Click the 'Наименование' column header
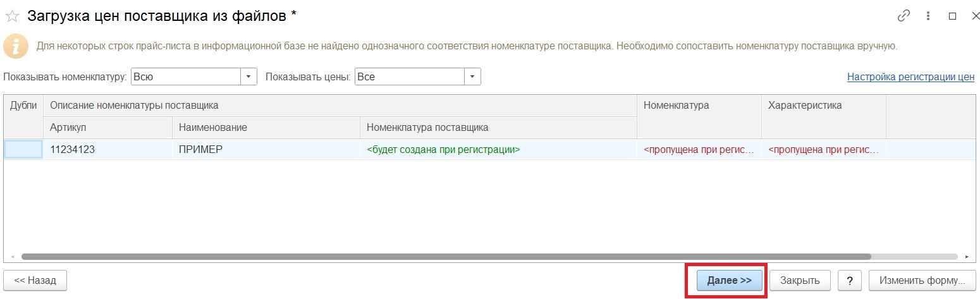980x299 pixels. click(x=266, y=128)
